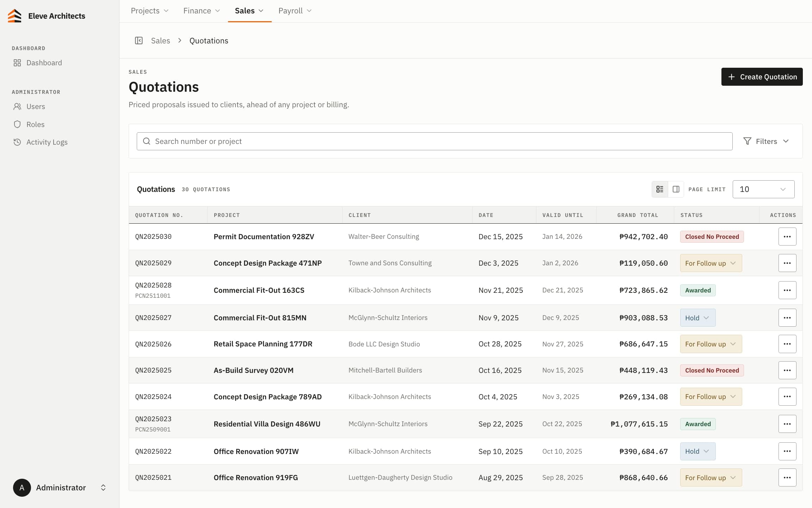
Task: Open Dashboard from sidebar grid icon
Action: (x=17, y=63)
